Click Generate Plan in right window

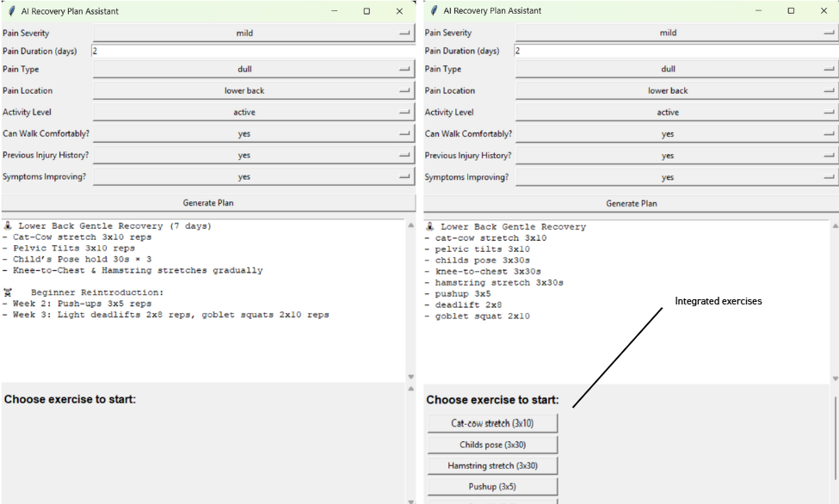(x=632, y=203)
